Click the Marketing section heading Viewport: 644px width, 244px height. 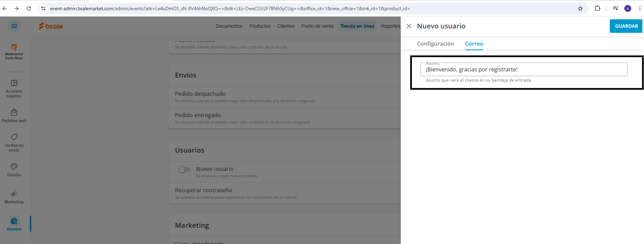[192, 225]
